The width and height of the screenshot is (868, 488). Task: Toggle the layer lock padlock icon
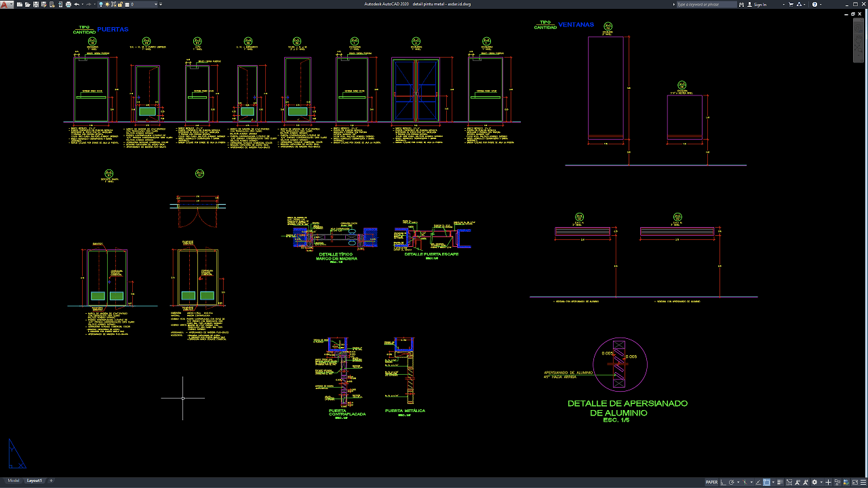pos(120,4)
